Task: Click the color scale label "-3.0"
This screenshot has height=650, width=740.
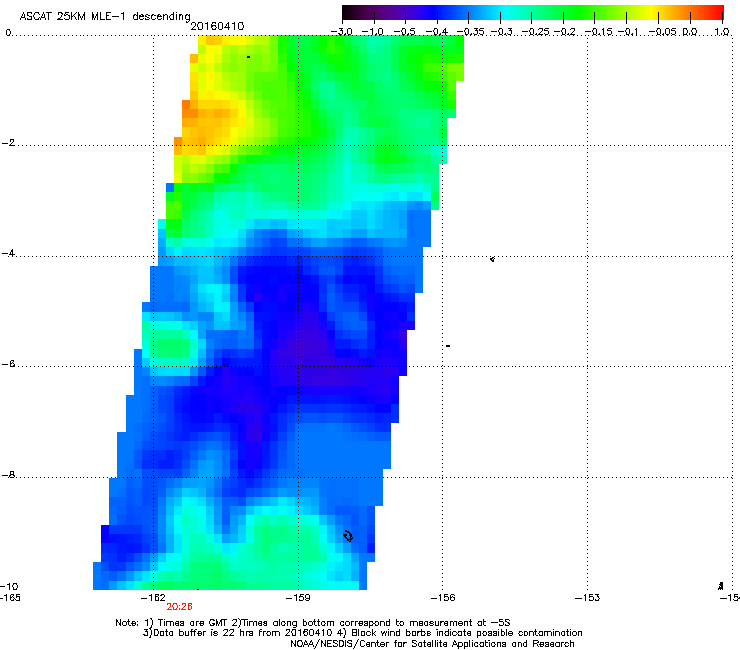Action: pyautogui.click(x=341, y=32)
